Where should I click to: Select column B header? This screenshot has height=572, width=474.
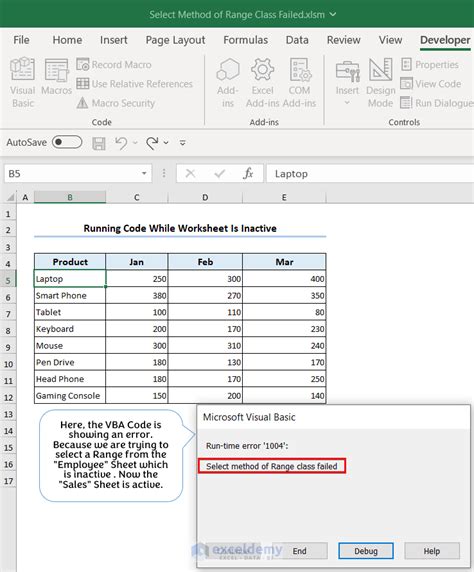[70, 197]
